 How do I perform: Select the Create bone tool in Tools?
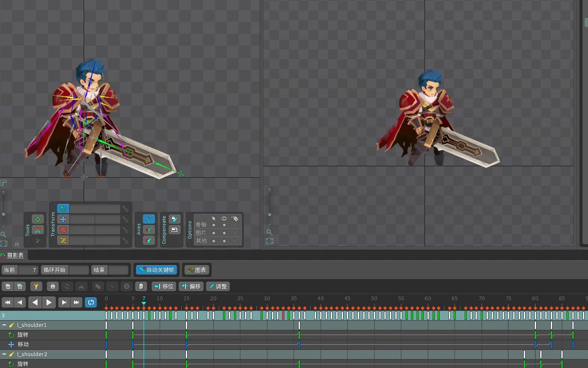pos(38,241)
